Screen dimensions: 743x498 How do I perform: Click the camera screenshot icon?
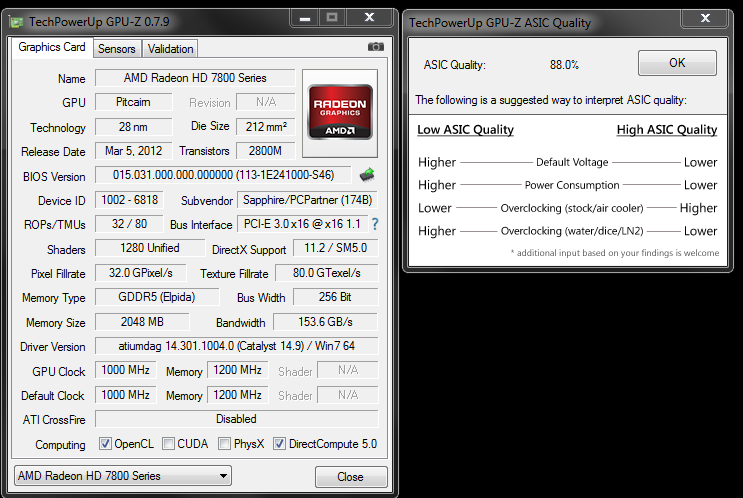(376, 46)
